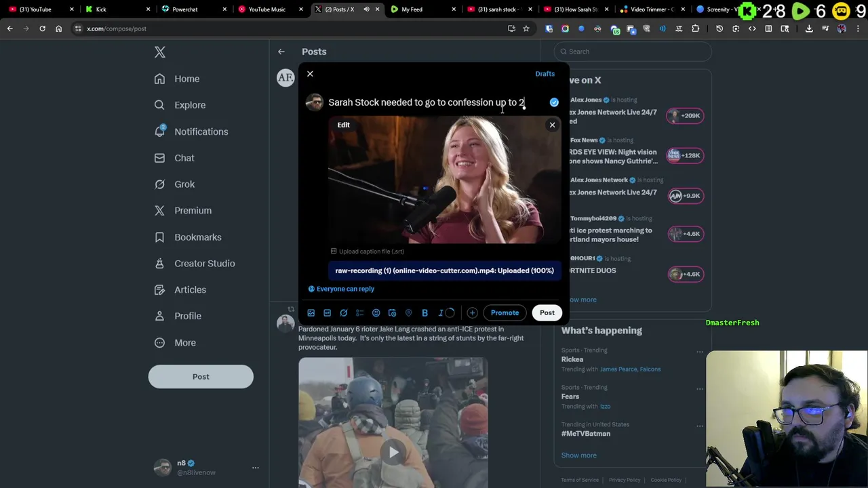Tag a location in the post
The image size is (868, 488).
408,312
